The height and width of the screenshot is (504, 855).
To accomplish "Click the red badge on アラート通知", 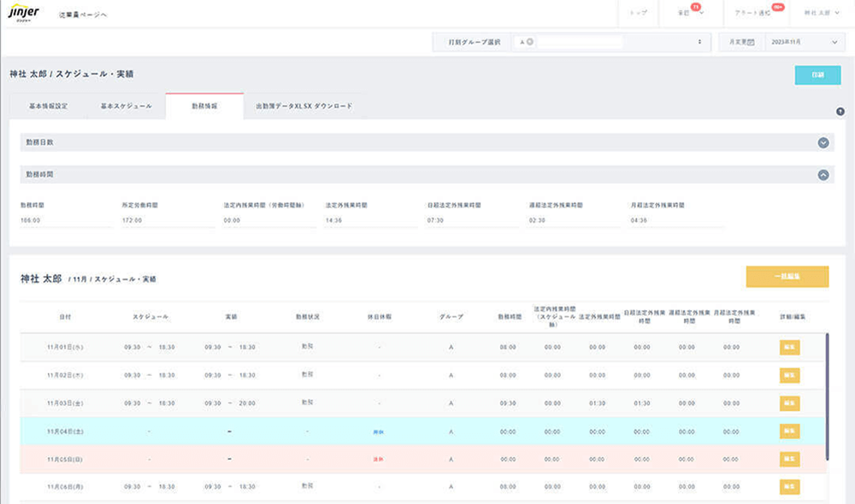I will [x=777, y=7].
